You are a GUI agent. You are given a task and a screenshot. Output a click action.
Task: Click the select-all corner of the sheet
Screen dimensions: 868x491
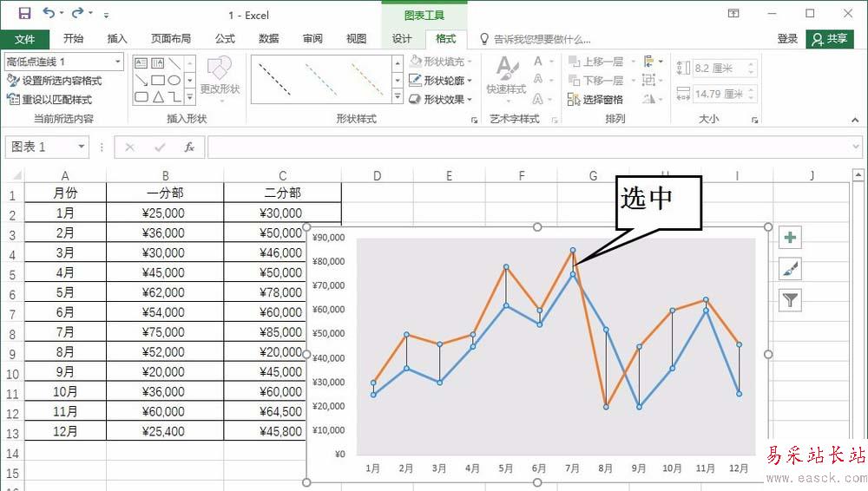tap(13, 175)
